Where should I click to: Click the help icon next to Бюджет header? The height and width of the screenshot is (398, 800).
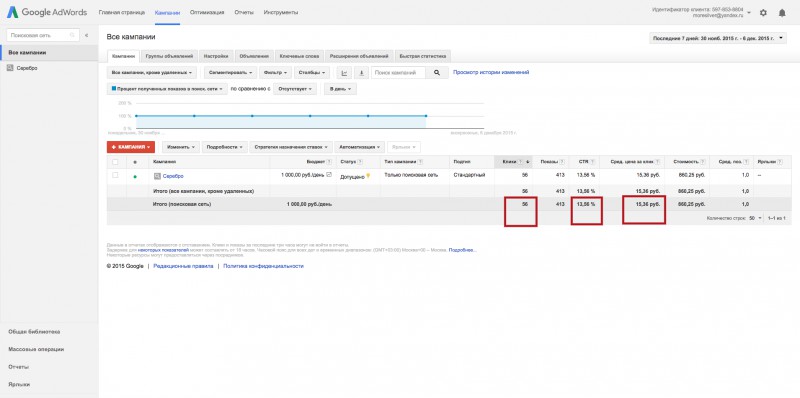tap(329, 162)
